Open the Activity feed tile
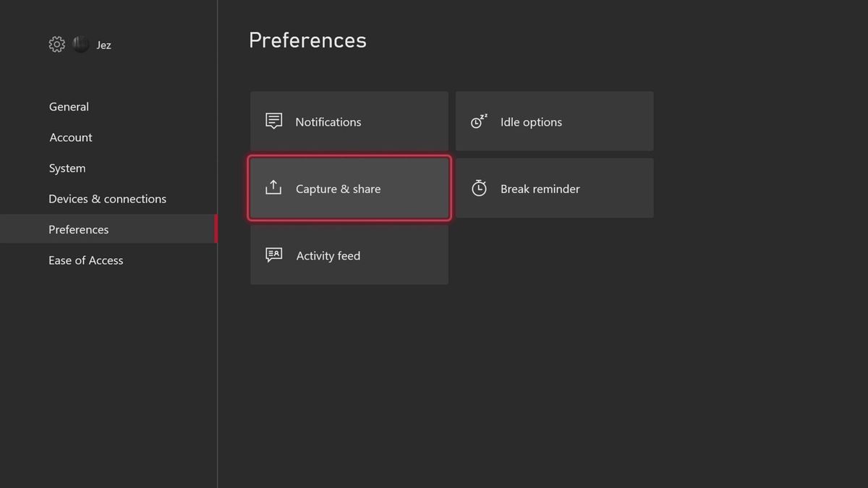This screenshot has height=488, width=868. point(349,254)
